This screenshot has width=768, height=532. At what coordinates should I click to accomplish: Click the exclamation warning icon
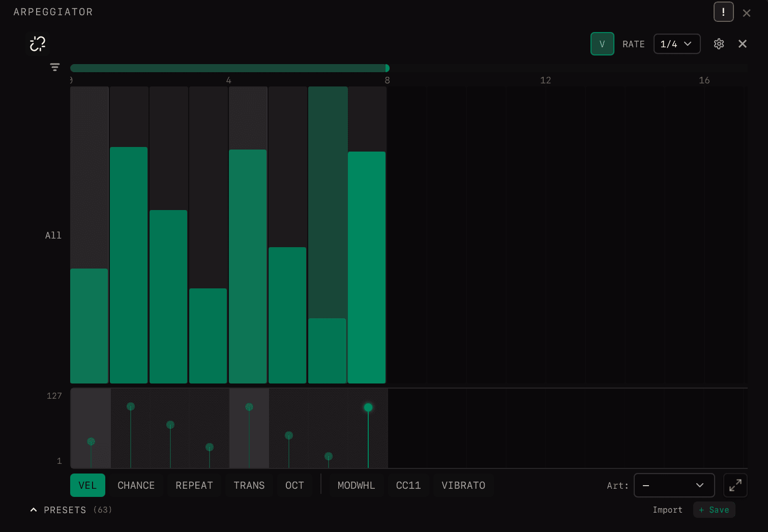pos(723,12)
